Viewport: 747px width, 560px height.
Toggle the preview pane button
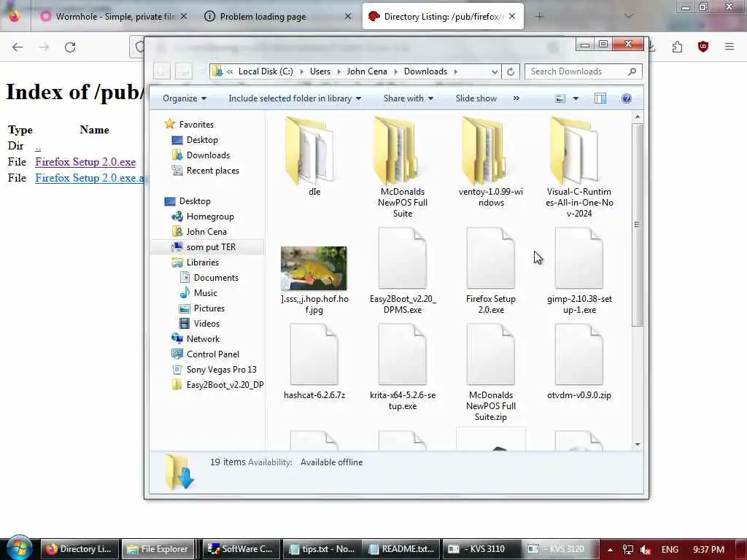point(600,98)
